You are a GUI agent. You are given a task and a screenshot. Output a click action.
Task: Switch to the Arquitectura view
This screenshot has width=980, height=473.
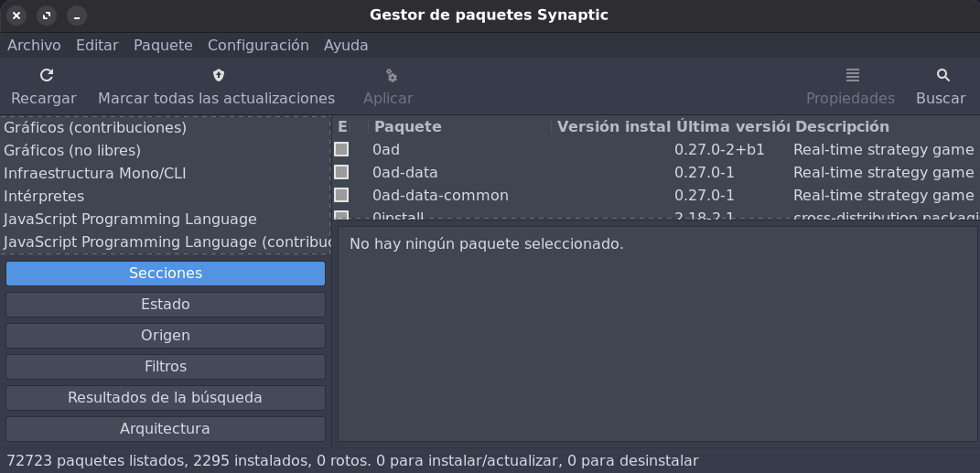166,429
